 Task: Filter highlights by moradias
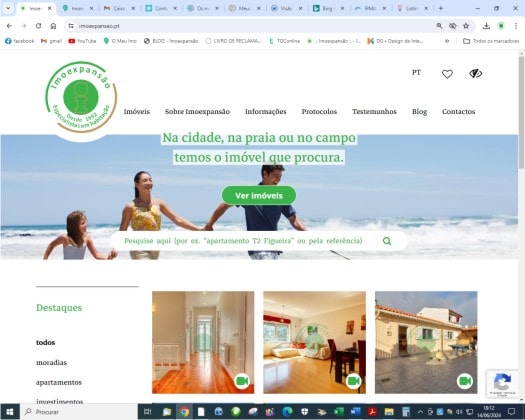point(52,362)
